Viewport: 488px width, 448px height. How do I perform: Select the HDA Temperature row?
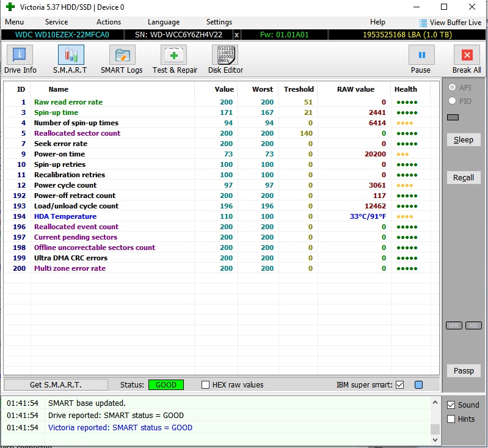pos(221,216)
